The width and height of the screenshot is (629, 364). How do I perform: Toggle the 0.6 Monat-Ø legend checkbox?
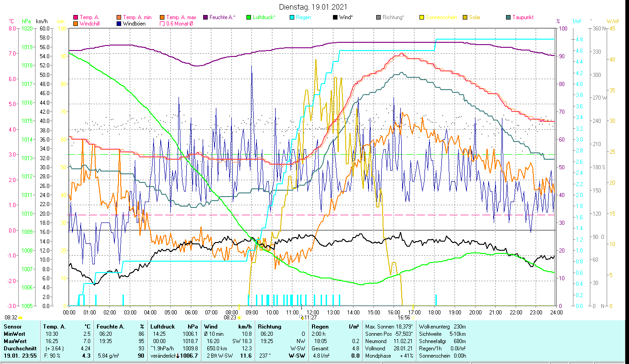click(163, 24)
